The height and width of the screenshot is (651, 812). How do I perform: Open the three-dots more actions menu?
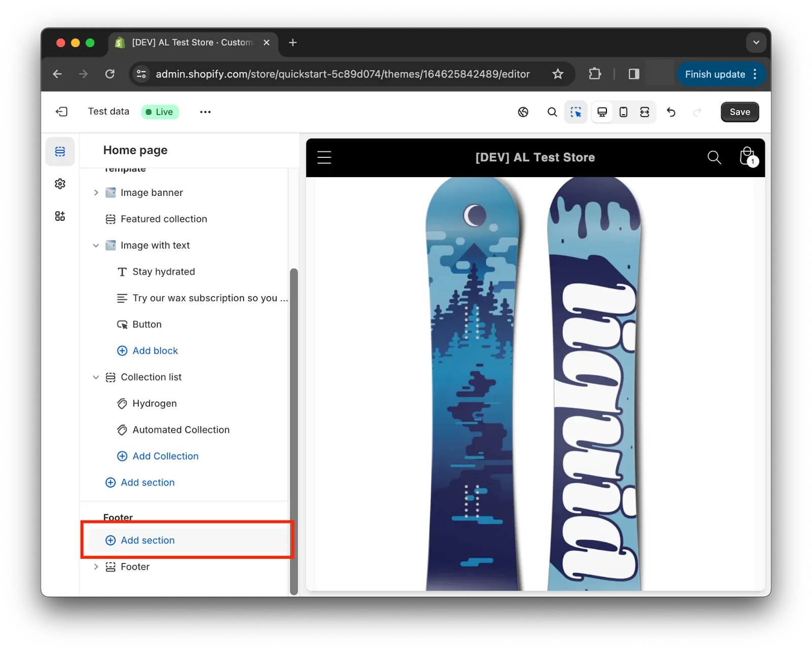pyautogui.click(x=205, y=112)
